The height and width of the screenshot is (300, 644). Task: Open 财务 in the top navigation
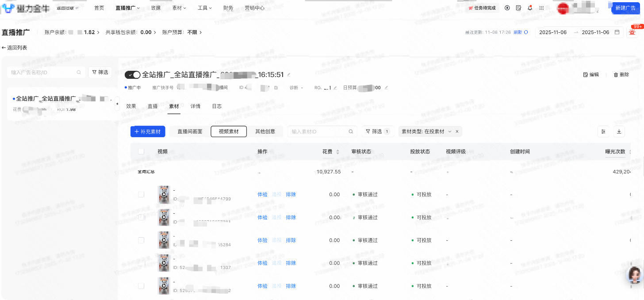coord(228,8)
